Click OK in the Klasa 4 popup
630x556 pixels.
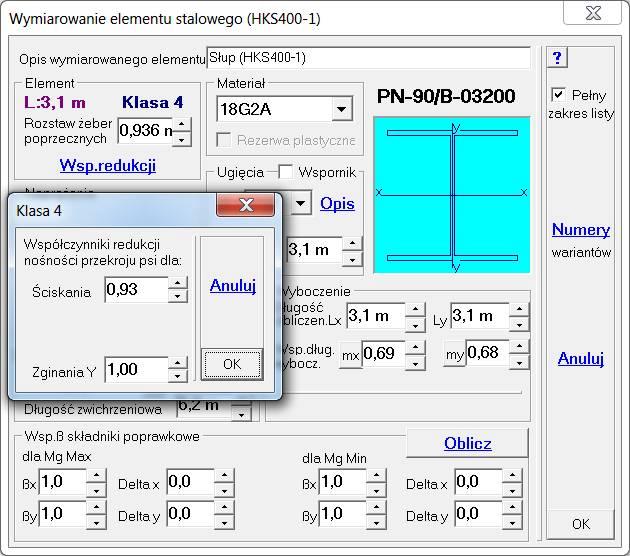[232, 364]
